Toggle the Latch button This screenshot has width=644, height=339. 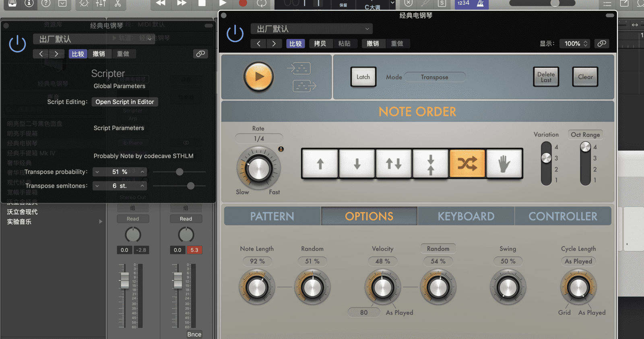click(363, 77)
